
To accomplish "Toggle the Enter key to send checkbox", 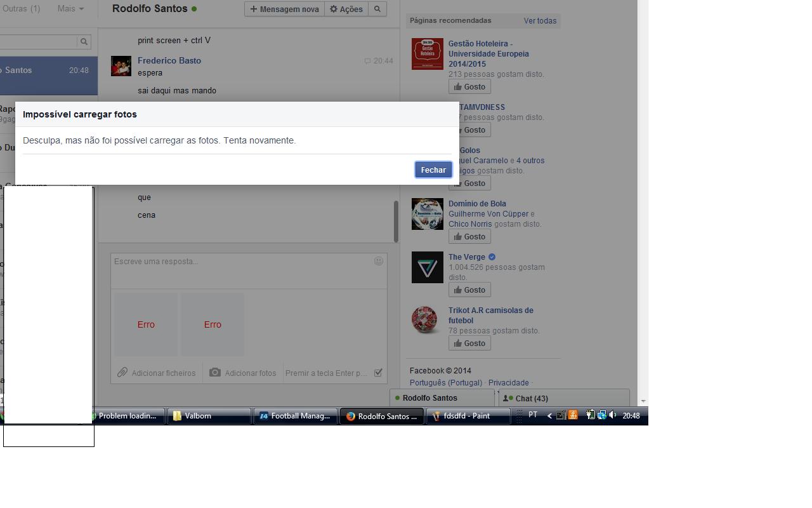I will click(x=378, y=373).
